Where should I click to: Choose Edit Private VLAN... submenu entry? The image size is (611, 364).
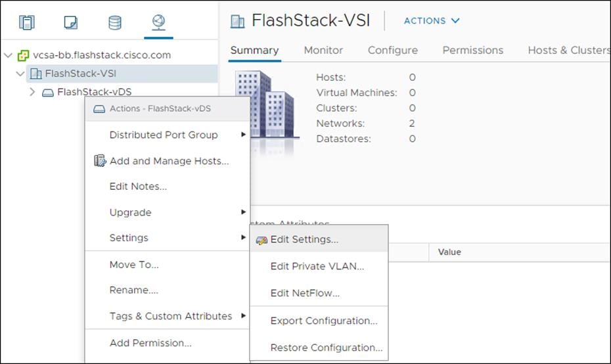coord(319,266)
